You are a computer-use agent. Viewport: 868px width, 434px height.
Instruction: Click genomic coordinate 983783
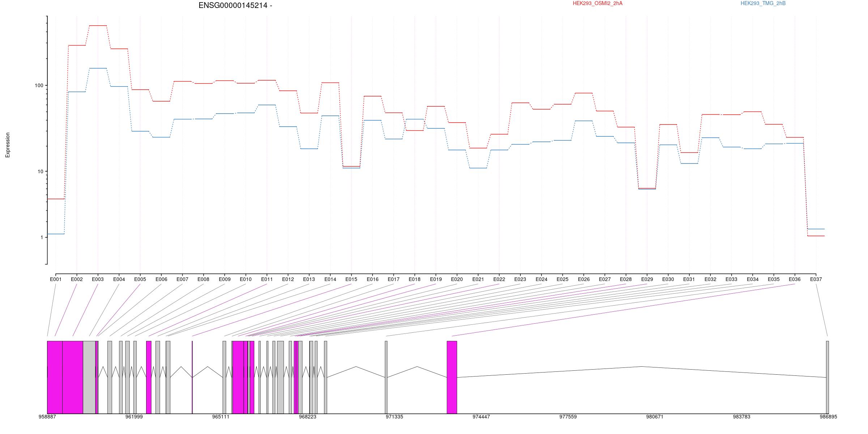[742, 417]
